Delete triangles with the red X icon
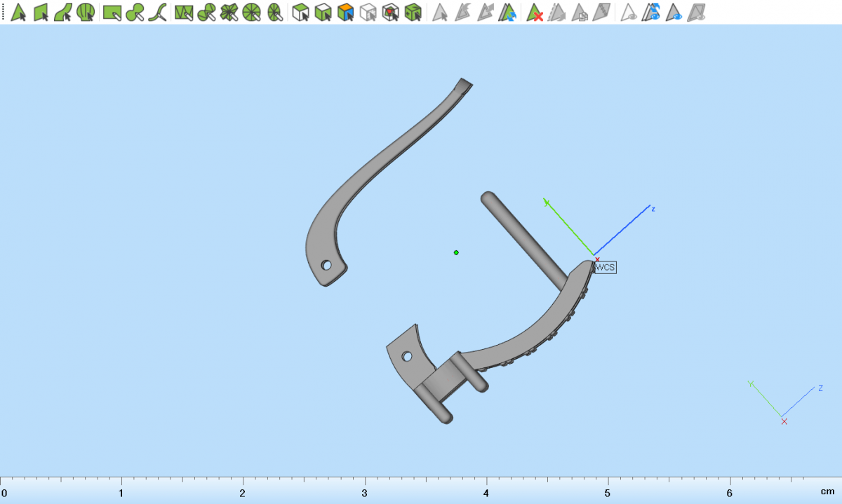The height and width of the screenshot is (504, 842). [x=535, y=12]
